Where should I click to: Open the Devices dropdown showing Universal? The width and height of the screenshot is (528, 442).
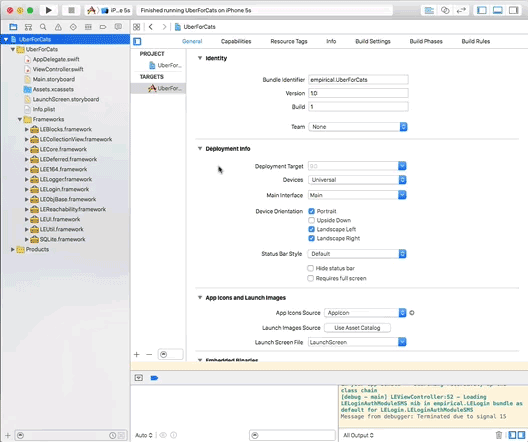click(x=357, y=180)
